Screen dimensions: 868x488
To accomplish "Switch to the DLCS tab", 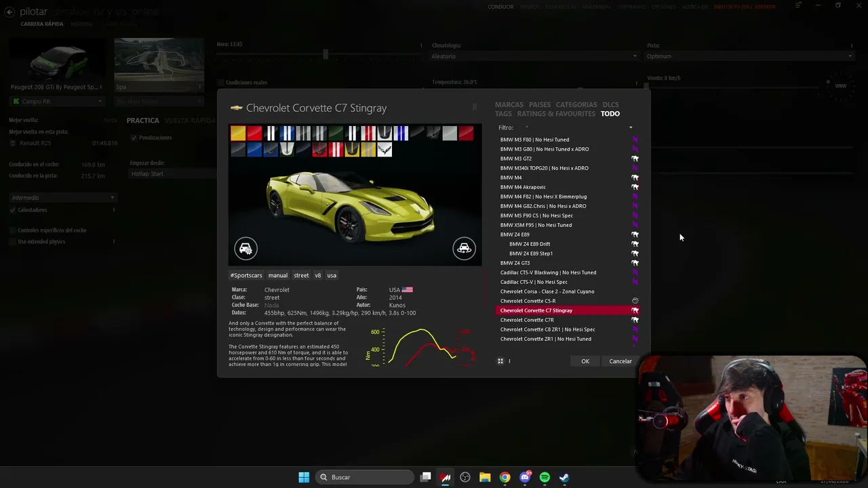I will pyautogui.click(x=610, y=105).
